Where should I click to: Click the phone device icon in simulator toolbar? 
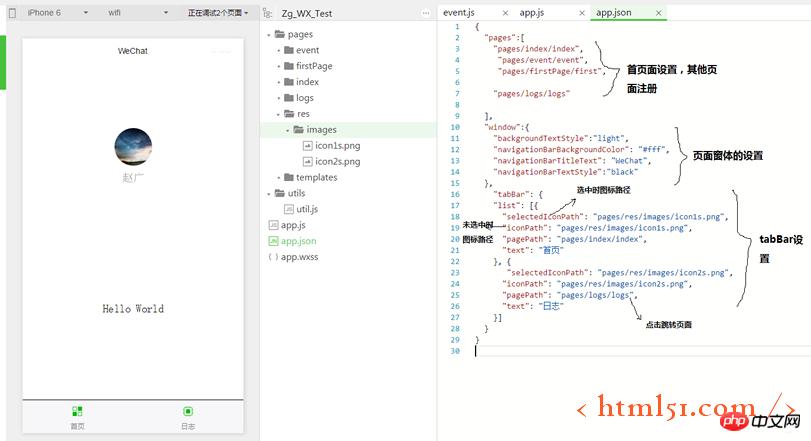pyautogui.click(x=11, y=12)
